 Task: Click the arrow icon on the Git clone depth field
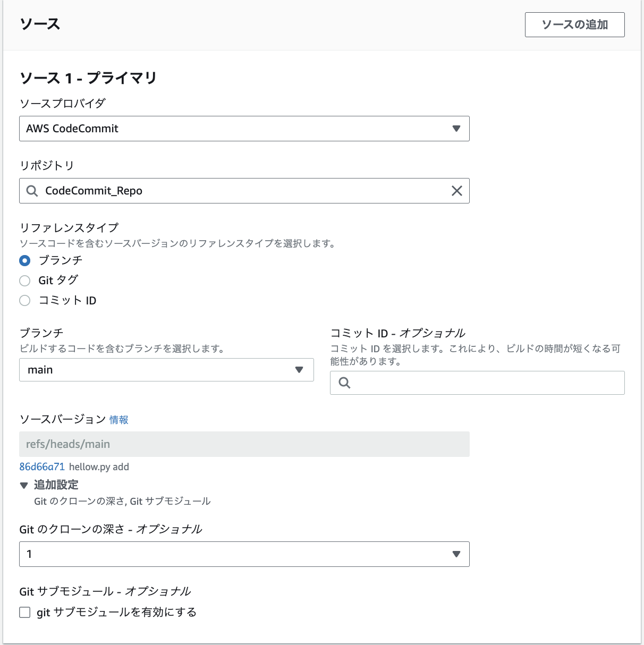click(456, 554)
